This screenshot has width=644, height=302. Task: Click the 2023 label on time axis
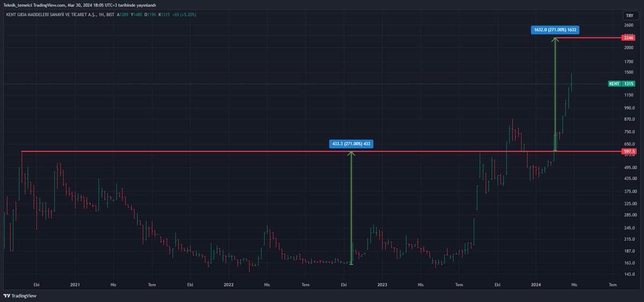coord(382,285)
